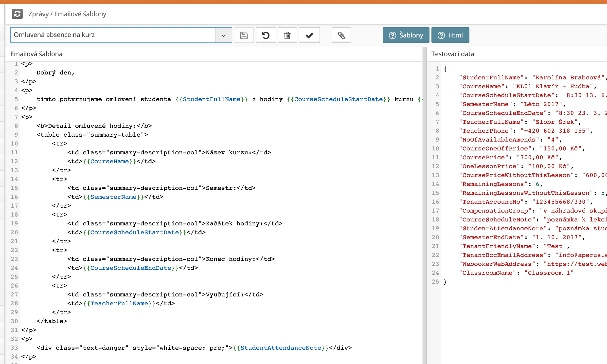Click the 'Zprávy / Emailové šablony' breadcrumb
This screenshot has height=364, width=607.
[x=67, y=14]
